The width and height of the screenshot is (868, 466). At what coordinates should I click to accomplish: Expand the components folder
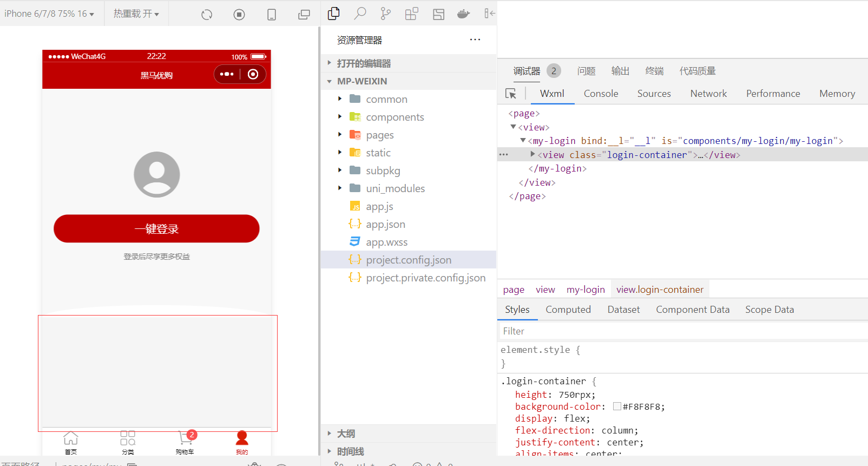340,117
